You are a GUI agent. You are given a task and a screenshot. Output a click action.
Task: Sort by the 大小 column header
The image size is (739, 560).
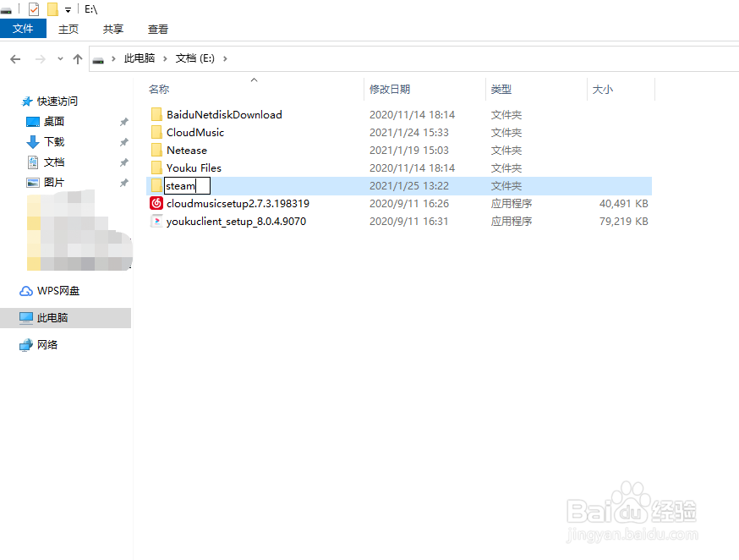(602, 89)
